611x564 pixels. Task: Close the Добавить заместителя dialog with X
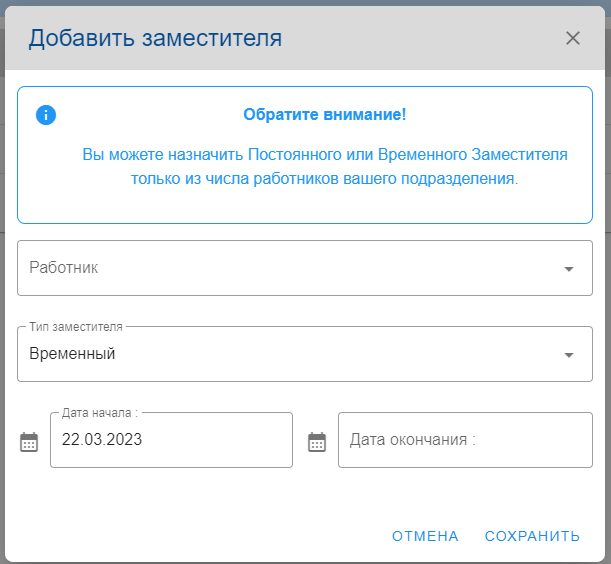[573, 38]
